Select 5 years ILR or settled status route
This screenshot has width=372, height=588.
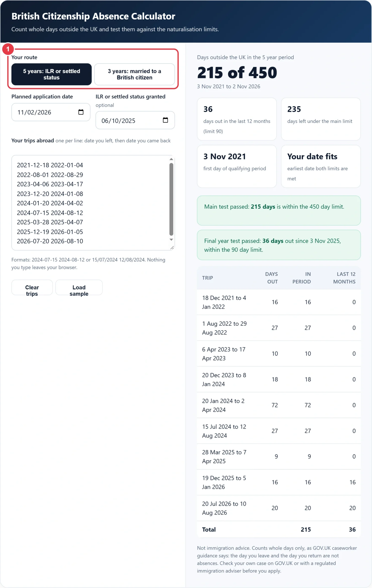click(x=52, y=74)
